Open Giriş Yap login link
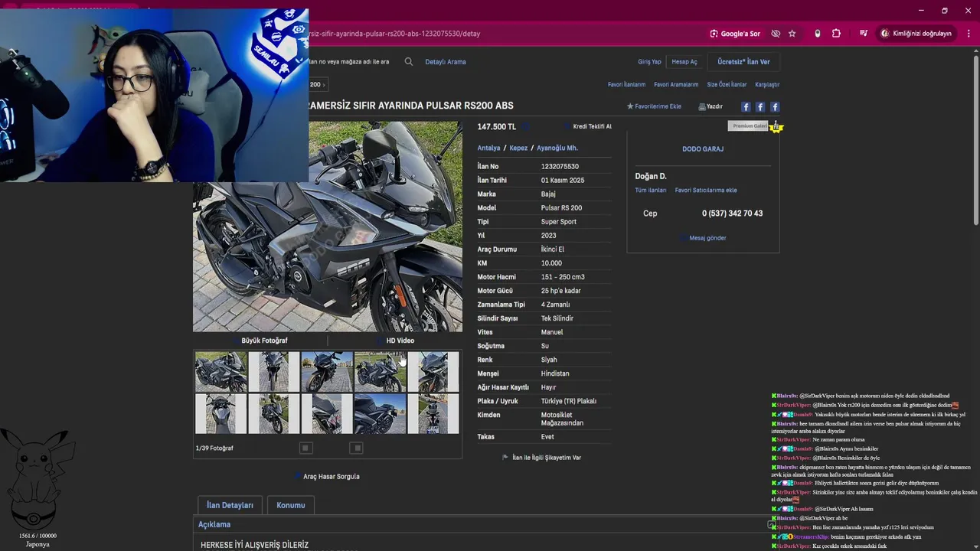 (649, 62)
